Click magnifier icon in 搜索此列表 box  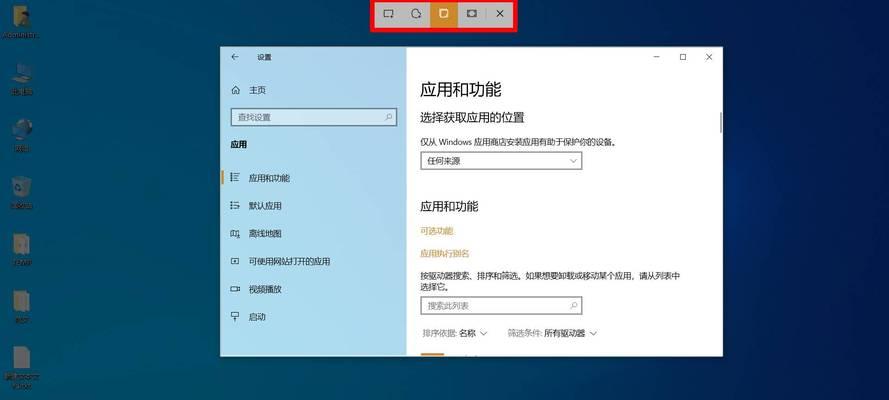pos(573,306)
